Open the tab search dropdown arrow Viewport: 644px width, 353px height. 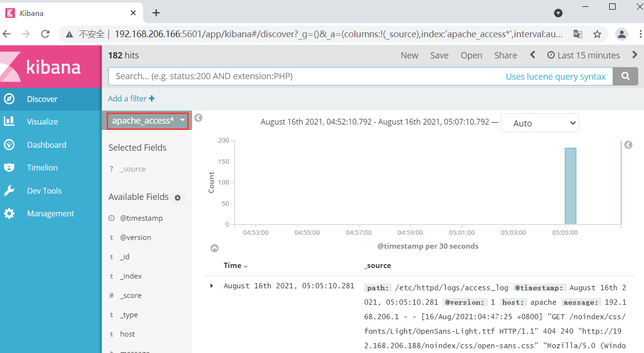(558, 13)
